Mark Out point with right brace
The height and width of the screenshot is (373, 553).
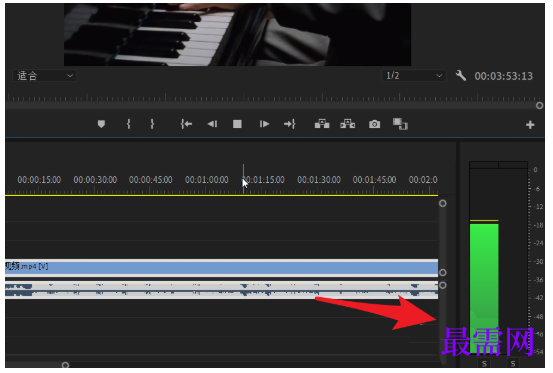pyautogui.click(x=152, y=124)
